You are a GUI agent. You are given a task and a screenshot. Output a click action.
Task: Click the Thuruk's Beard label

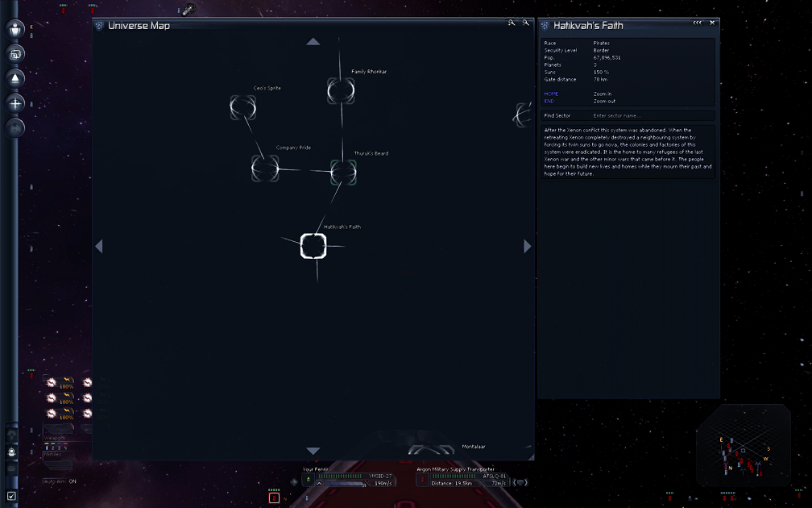pos(371,153)
